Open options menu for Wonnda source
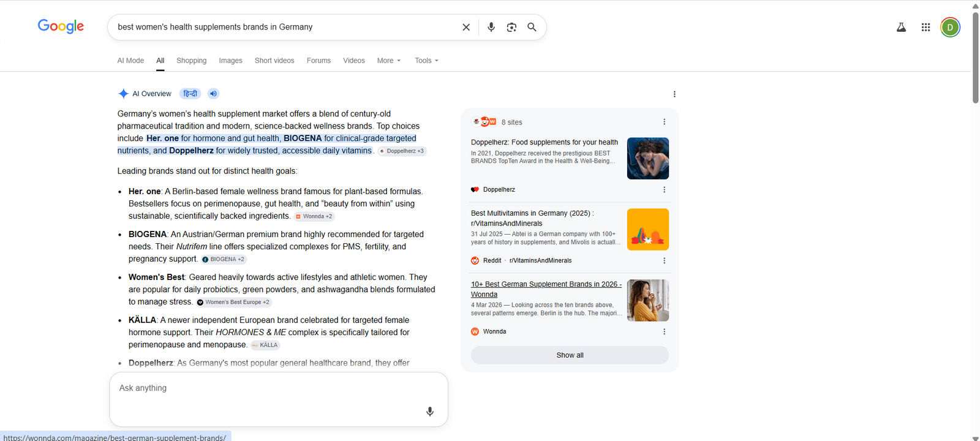Screen dimensions: 980x441 click(x=664, y=332)
